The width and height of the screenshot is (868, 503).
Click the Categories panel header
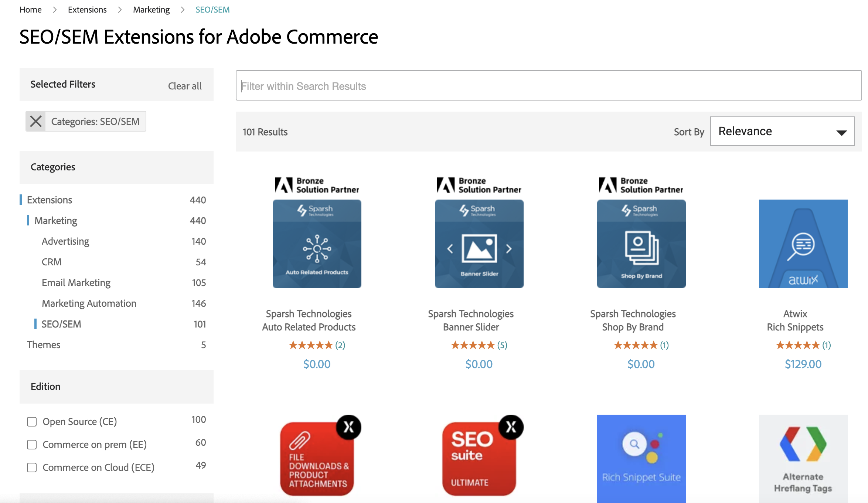116,167
